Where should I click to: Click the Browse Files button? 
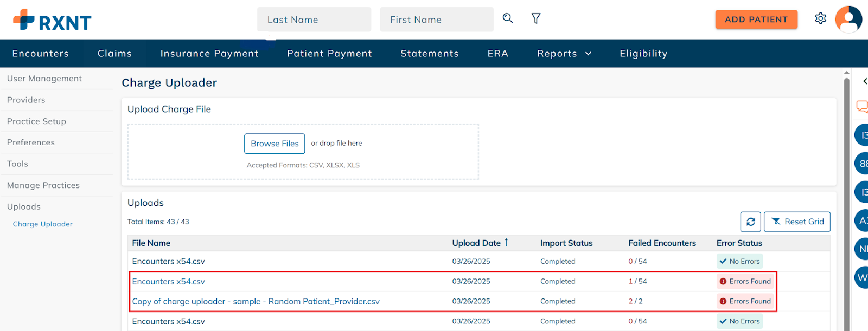(275, 144)
